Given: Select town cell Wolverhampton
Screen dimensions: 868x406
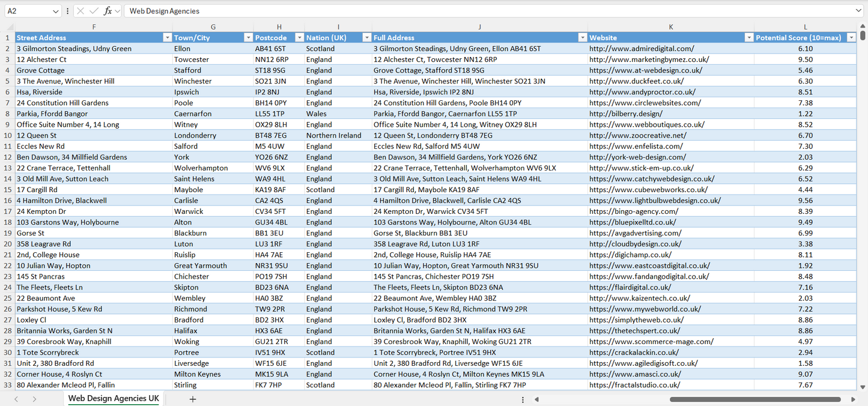Looking at the screenshot, I should [213, 168].
